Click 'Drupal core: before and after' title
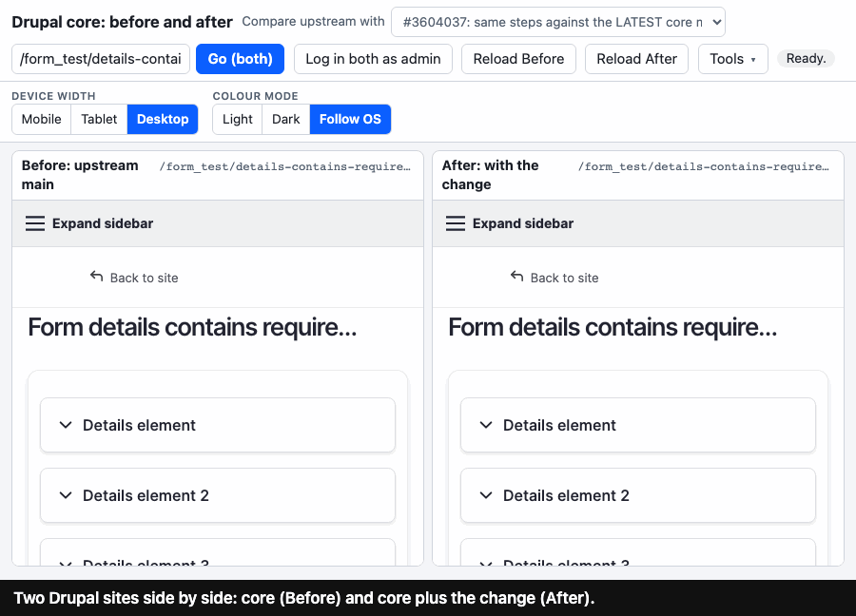The image size is (856, 616). pyautogui.click(x=123, y=22)
